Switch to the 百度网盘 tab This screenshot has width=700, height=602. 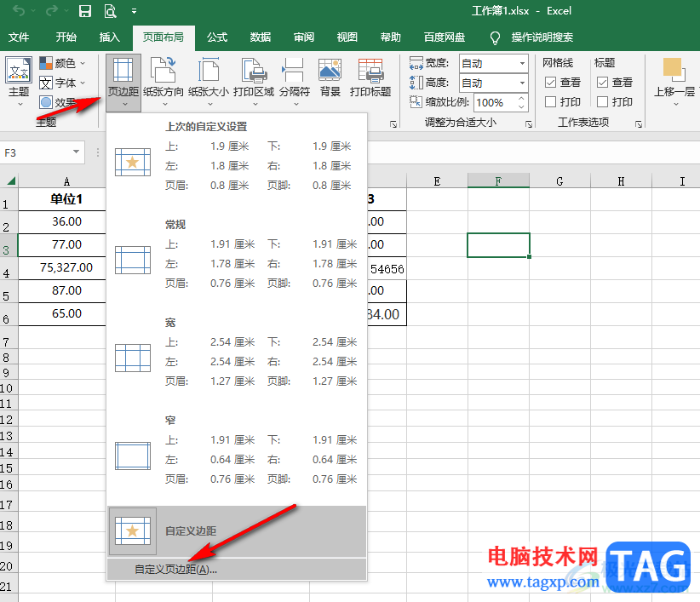tap(445, 37)
